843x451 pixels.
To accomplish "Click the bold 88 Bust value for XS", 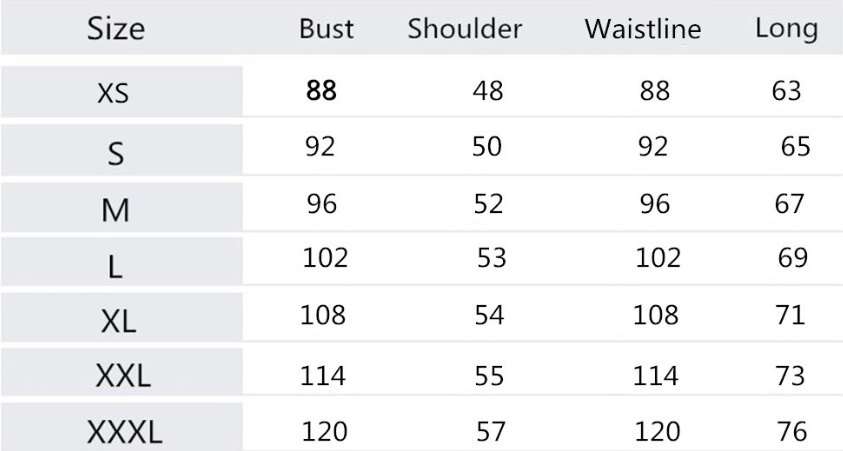I will click(x=322, y=90).
